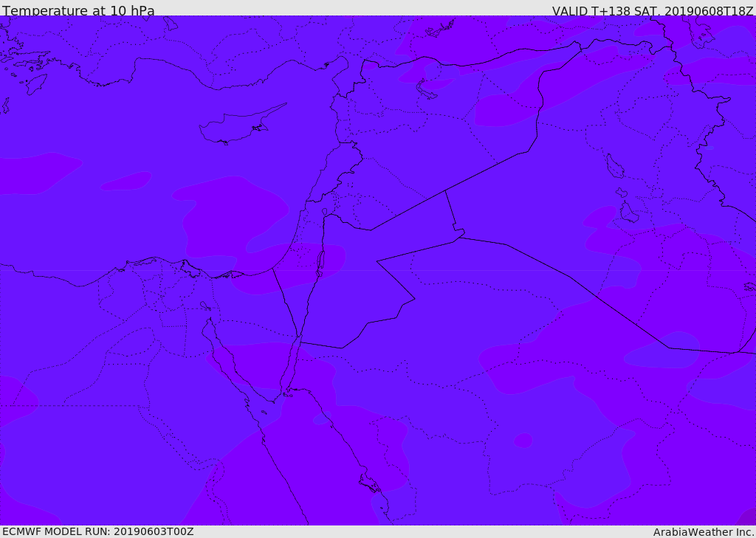Click the 'ECMWF MODEL RUN: 20190603T00Z' label
Viewport: 756px width, 538px height.
coord(98,531)
